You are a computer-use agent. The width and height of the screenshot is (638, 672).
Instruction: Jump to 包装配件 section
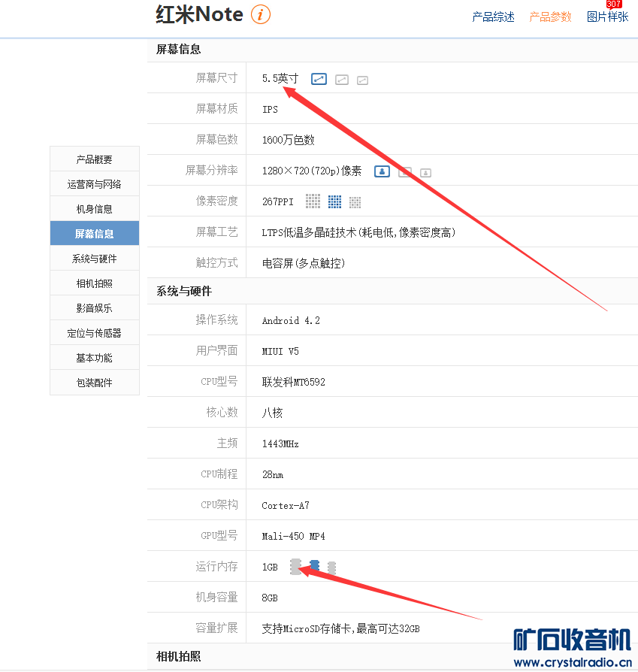tap(94, 383)
